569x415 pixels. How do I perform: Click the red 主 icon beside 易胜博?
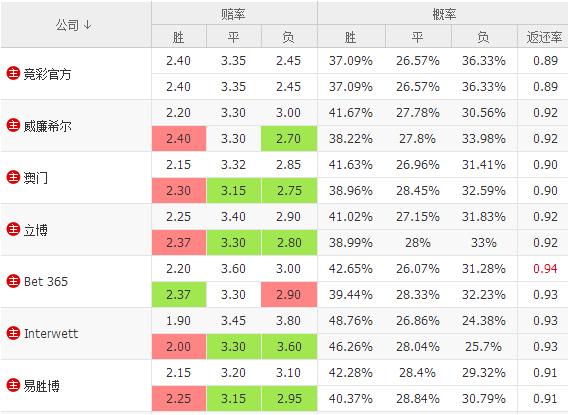[x=13, y=385]
